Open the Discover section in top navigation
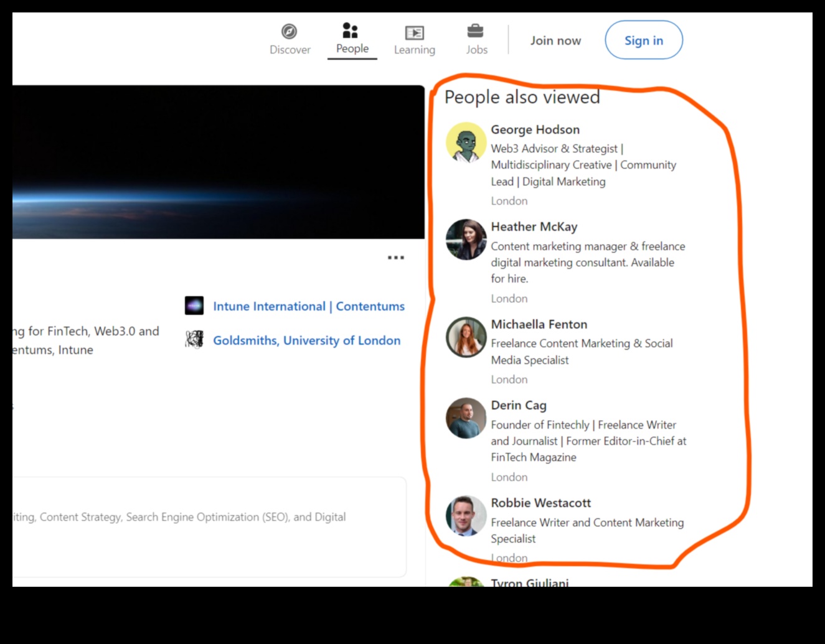The image size is (825, 644). click(x=290, y=39)
